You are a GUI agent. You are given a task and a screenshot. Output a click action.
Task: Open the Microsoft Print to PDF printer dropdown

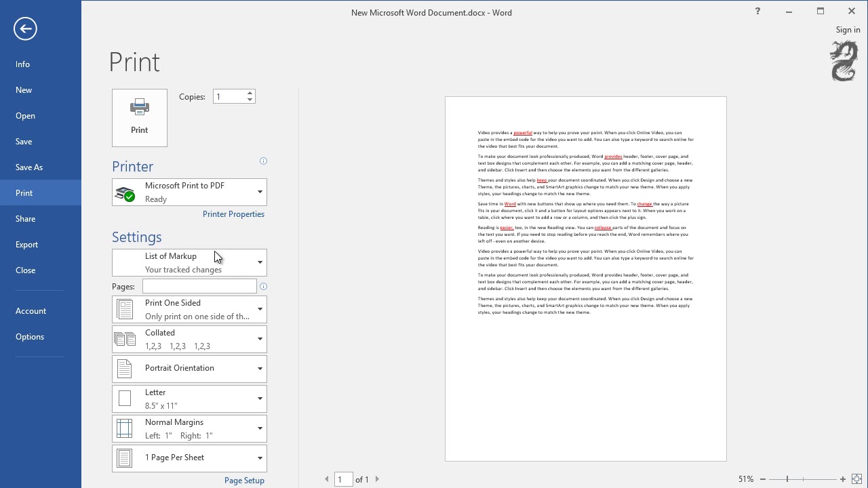[189, 192]
